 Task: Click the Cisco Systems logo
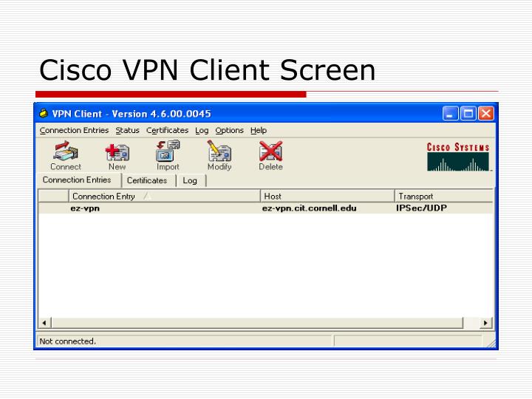click(458, 157)
